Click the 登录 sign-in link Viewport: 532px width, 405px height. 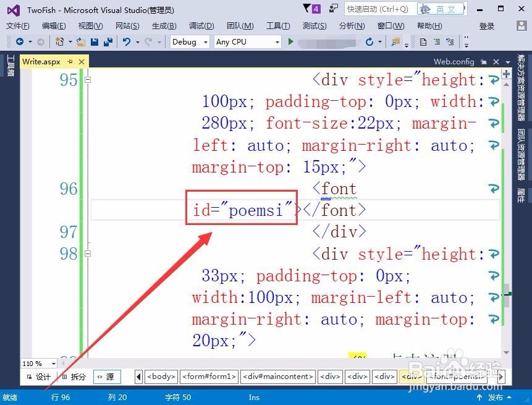point(486,26)
